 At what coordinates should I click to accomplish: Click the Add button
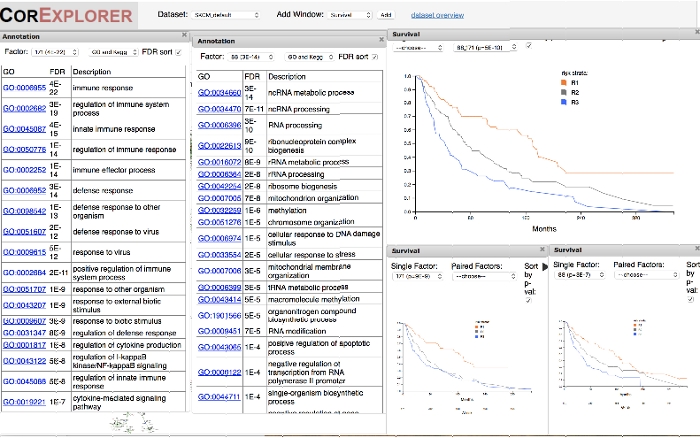click(x=386, y=16)
